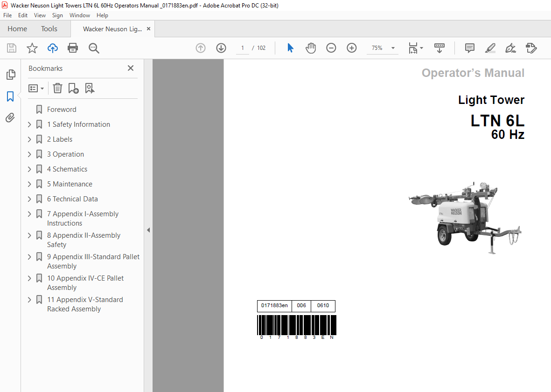Jump to the Foreword bookmark
The height and width of the screenshot is (392, 551).
(x=62, y=110)
